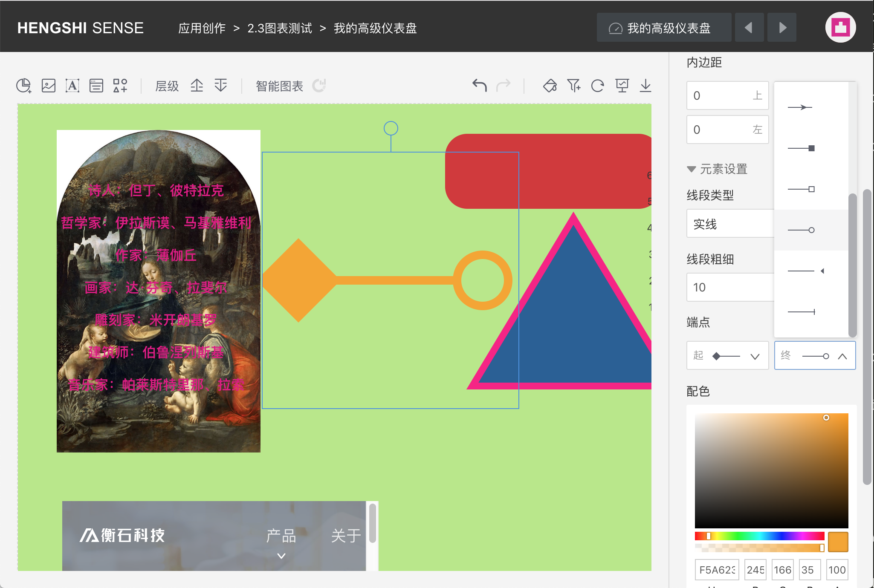Edit the left padding 左 field
Viewport: 874px width, 588px height.
pos(727,130)
